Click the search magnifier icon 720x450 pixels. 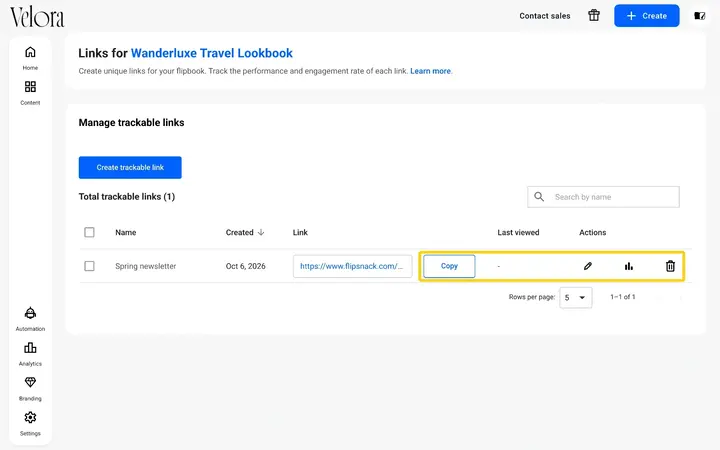[539, 197]
